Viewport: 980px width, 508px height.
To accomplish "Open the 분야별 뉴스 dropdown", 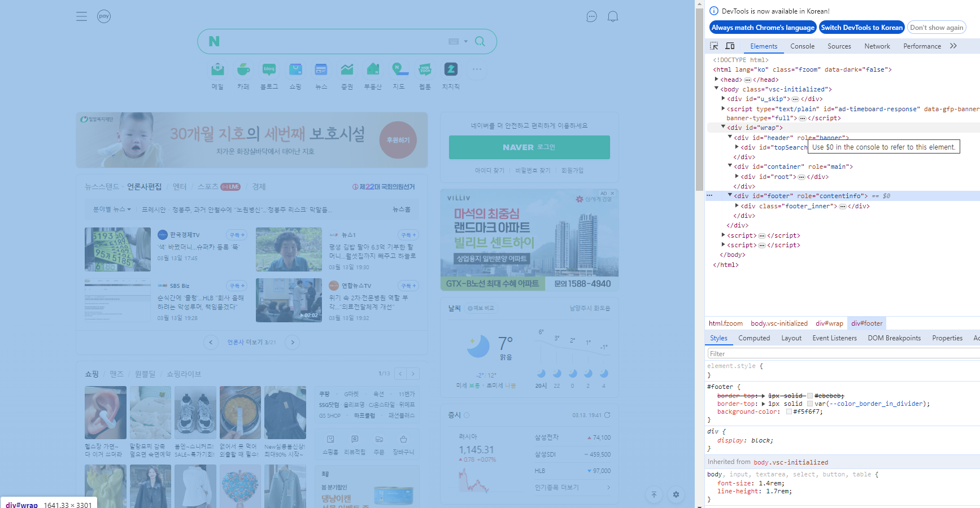I will (112, 209).
